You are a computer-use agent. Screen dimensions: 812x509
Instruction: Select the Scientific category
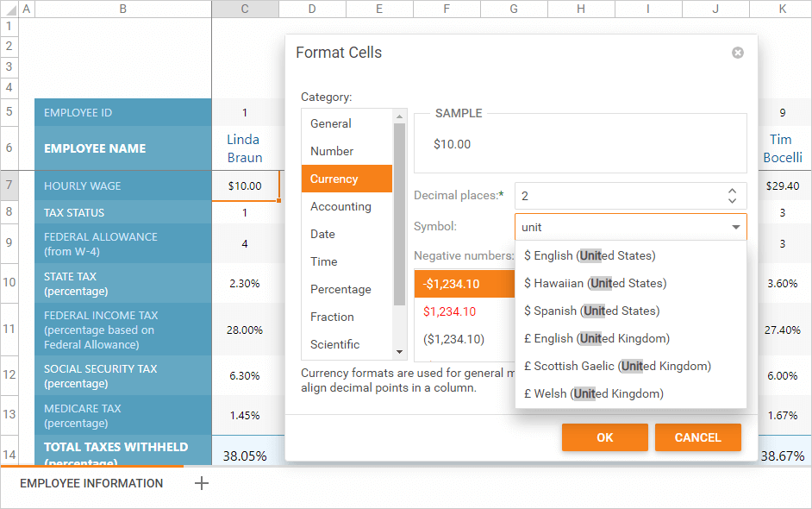click(x=347, y=344)
